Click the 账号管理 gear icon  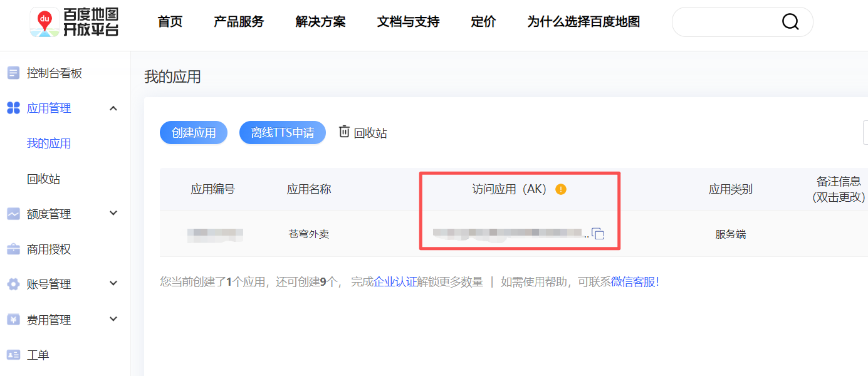tap(13, 285)
